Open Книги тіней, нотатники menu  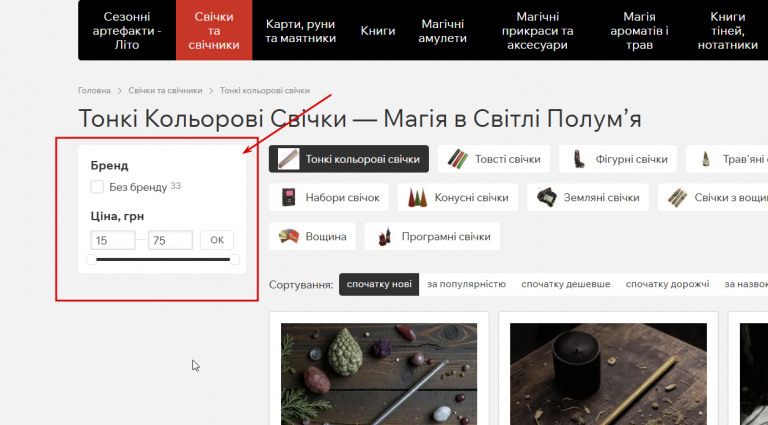coord(727,31)
